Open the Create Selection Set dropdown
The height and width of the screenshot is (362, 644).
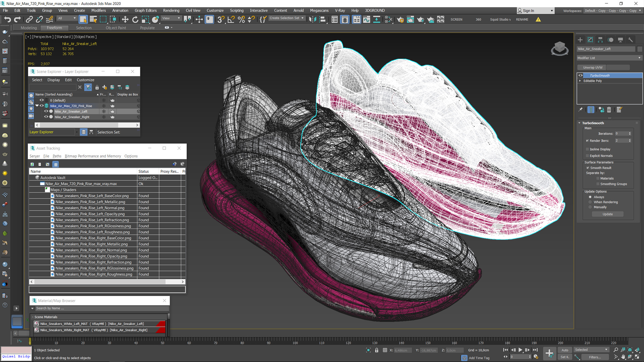coord(287,18)
